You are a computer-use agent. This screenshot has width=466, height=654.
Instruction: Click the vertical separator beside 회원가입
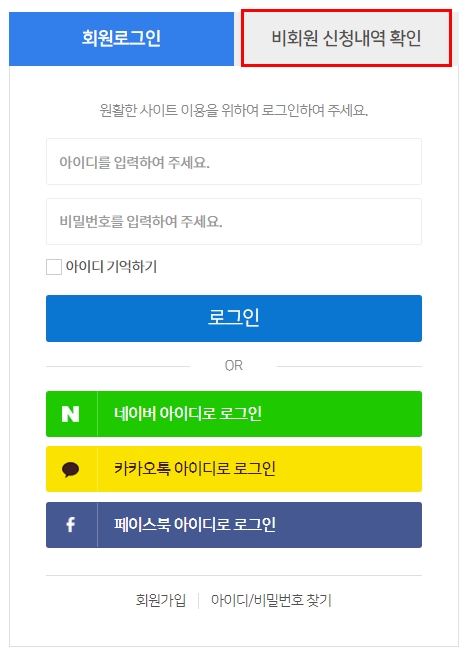pyautogui.click(x=199, y=601)
